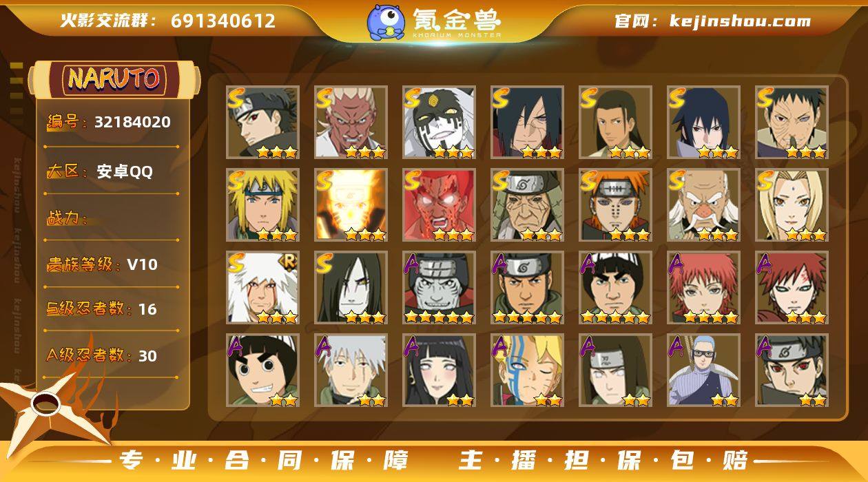Screen dimensions: 868x482
Task: Click the glowing Nine-Tails Chakra Naruto portrait
Action: click(351, 205)
